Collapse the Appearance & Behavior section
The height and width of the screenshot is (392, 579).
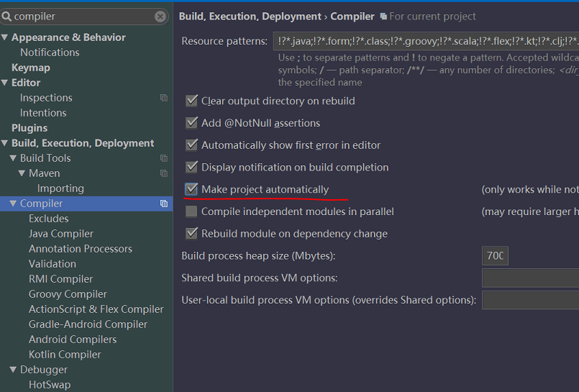pos(5,37)
